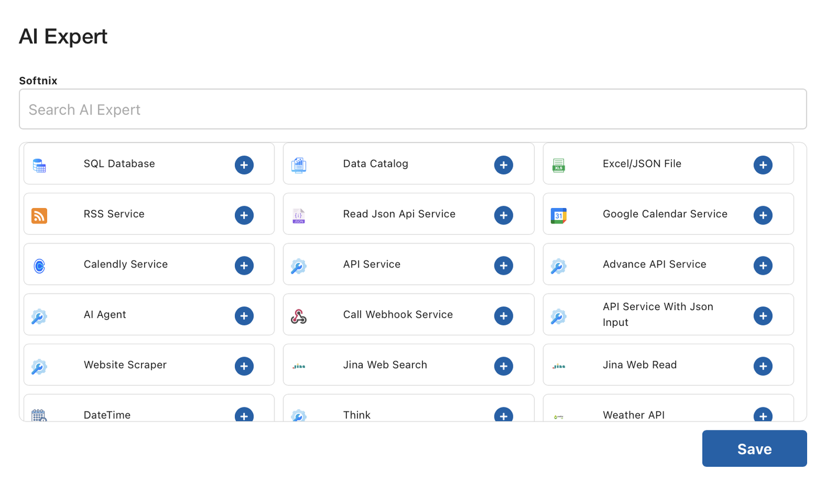This screenshot has height=504, width=826.
Task: Add the Think expert
Action: coord(503,414)
